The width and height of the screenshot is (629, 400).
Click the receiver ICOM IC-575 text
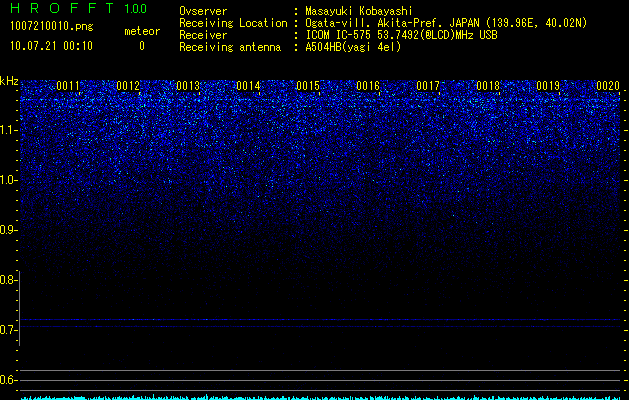coord(401,35)
